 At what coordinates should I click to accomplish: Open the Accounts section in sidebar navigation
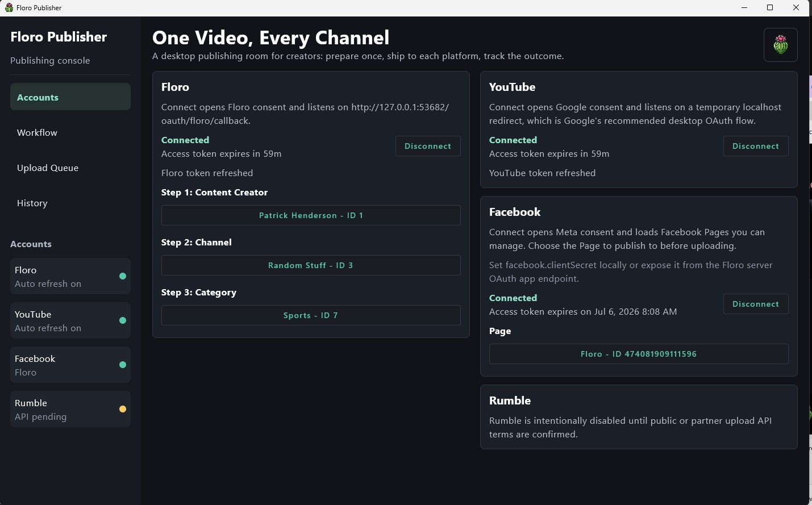pyautogui.click(x=70, y=97)
